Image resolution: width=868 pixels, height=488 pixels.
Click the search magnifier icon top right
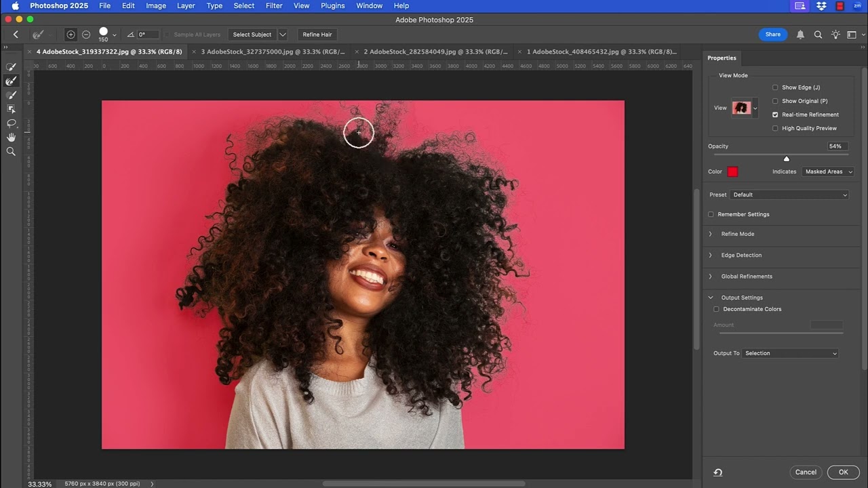818,35
